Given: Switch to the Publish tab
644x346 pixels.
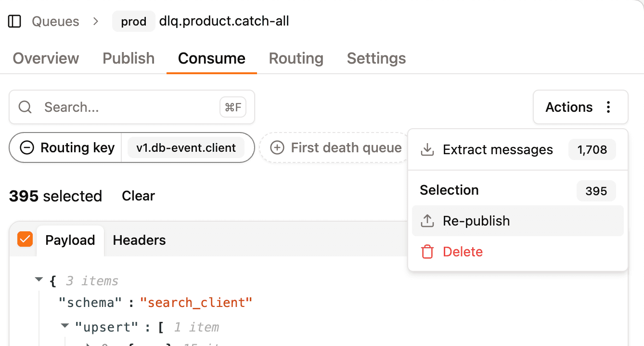Looking at the screenshot, I should coord(129,58).
